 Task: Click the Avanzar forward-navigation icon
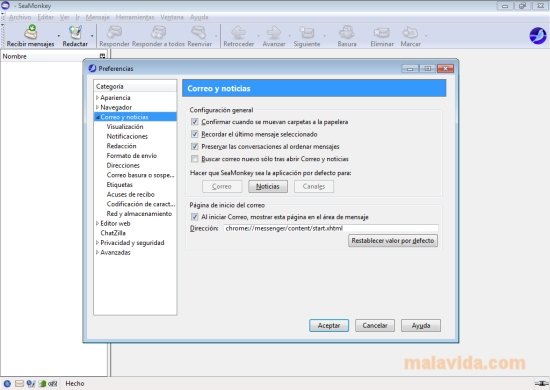tap(274, 32)
